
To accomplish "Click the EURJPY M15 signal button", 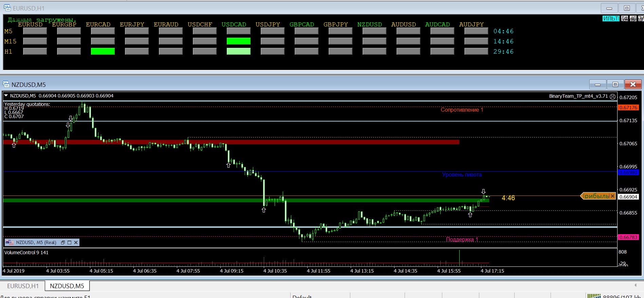I will (137, 41).
